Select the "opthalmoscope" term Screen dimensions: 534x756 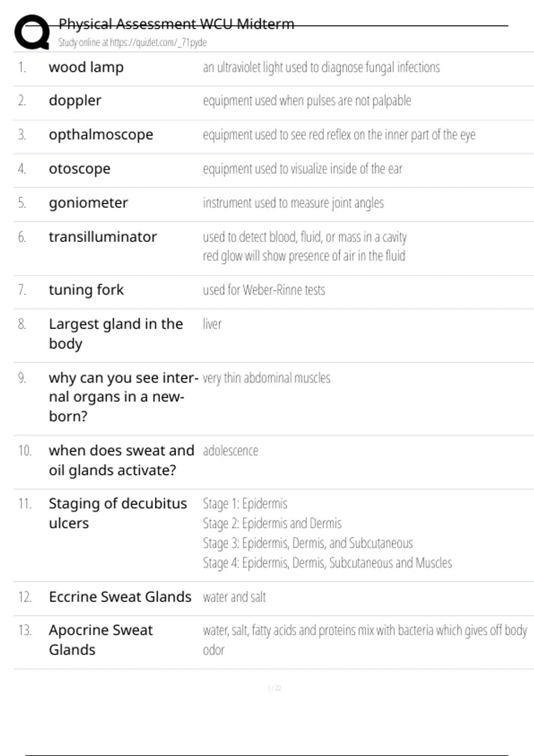(101, 135)
